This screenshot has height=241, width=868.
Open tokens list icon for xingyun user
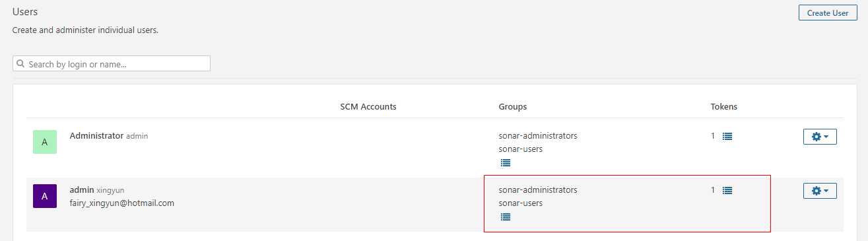click(727, 190)
